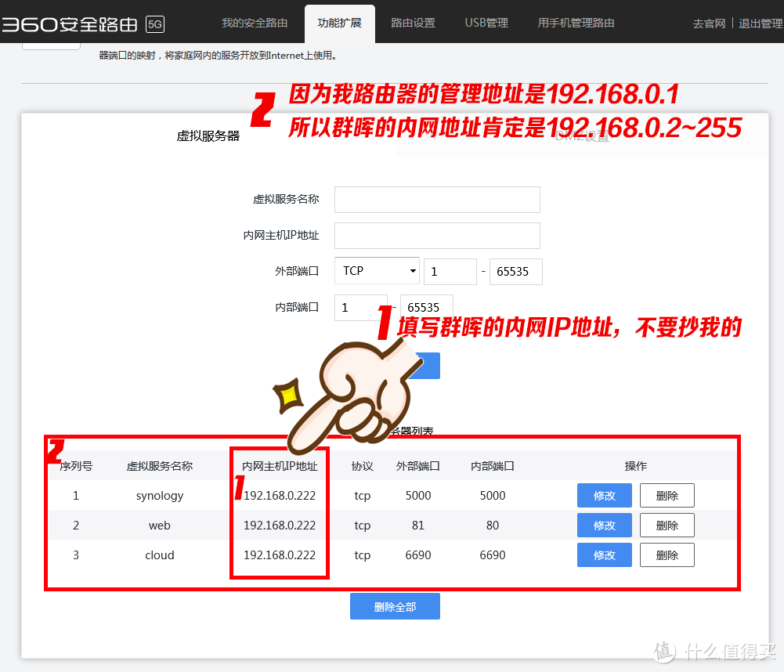Screen dimensions: 784x672
Task: Click the 协议 column header
Action: point(362,466)
